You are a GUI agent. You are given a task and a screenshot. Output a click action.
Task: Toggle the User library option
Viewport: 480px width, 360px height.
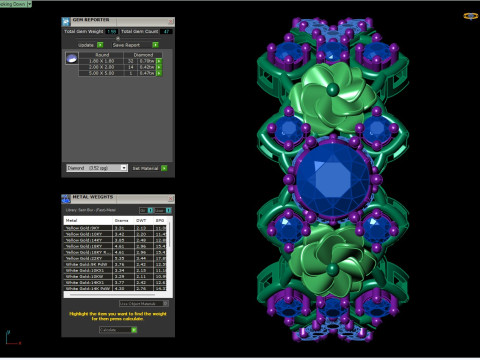(163, 210)
